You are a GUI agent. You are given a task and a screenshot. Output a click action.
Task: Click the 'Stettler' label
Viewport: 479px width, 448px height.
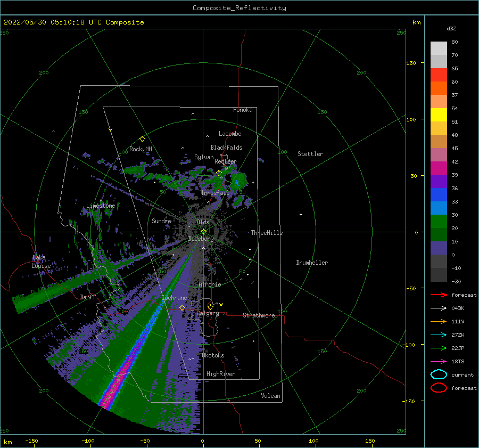(310, 154)
